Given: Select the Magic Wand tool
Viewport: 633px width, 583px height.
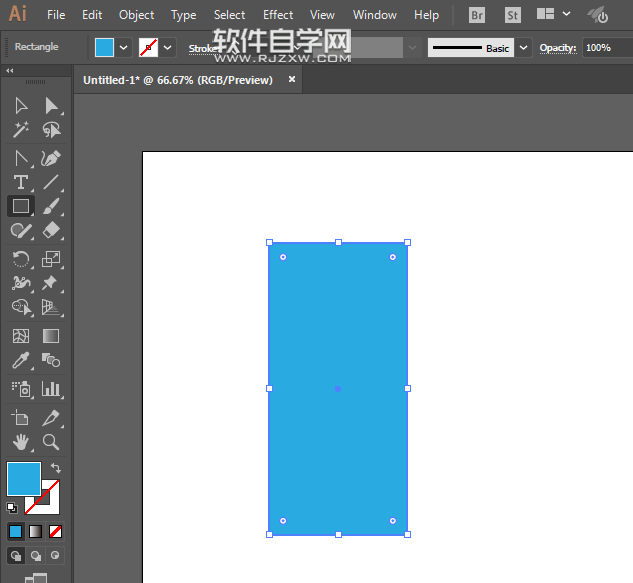Looking at the screenshot, I should [20, 130].
